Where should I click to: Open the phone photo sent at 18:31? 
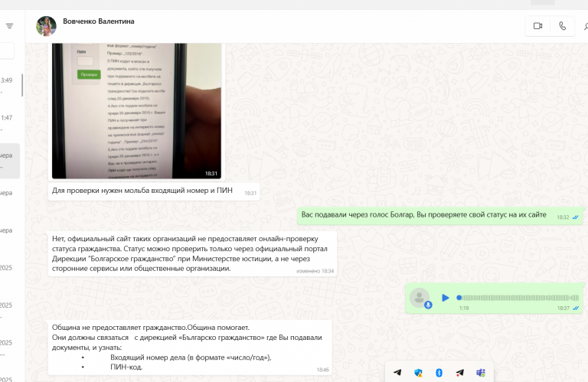click(136, 110)
